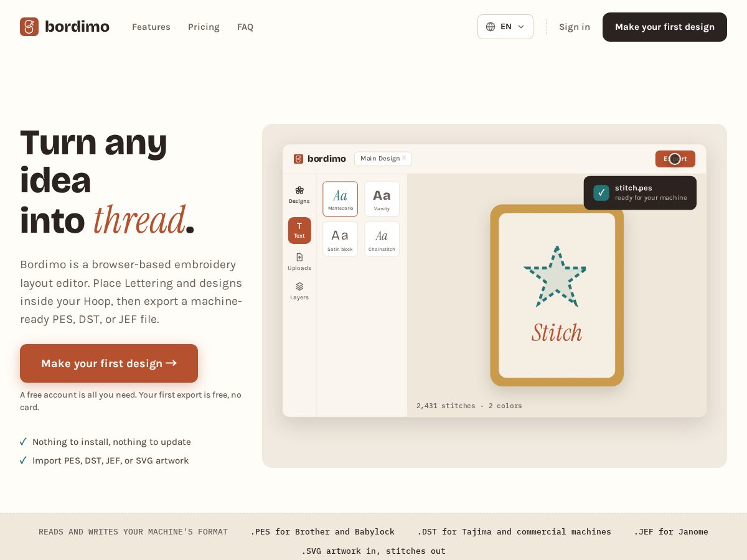The width and height of the screenshot is (747, 560).
Task: Choose the Chainstitch font tile
Action: 382,239
